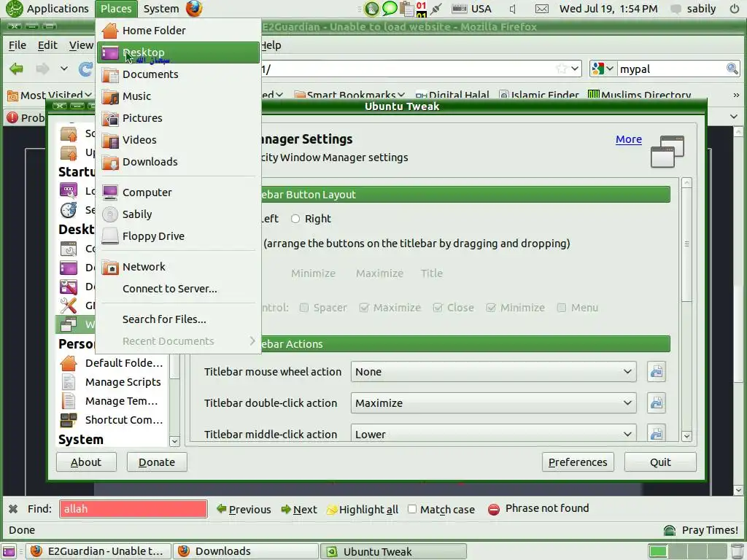Open Titlebar middle-click action dropdown
The height and width of the screenshot is (560, 747).
493,434
